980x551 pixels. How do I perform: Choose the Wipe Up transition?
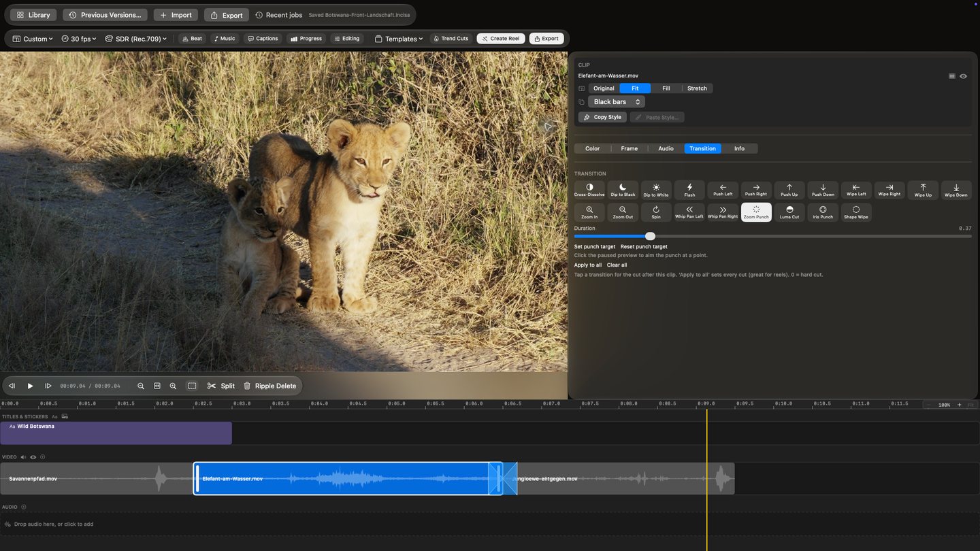coord(923,190)
